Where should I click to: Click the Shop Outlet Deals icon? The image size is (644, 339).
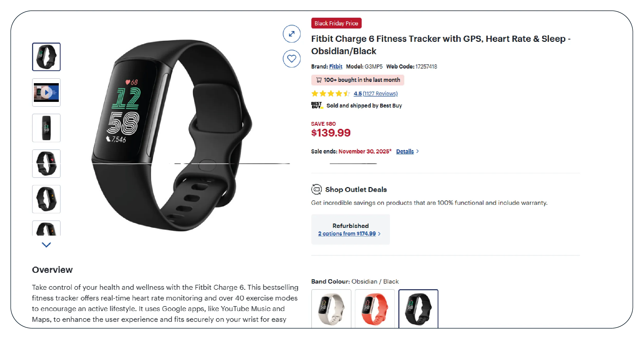click(316, 189)
